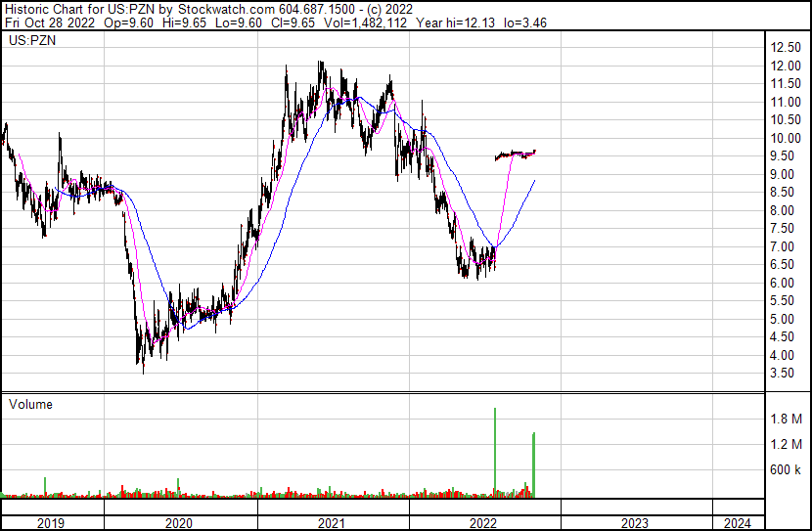This screenshot has width=812, height=531.
Task: Select the 2022 year label
Action: point(483,523)
